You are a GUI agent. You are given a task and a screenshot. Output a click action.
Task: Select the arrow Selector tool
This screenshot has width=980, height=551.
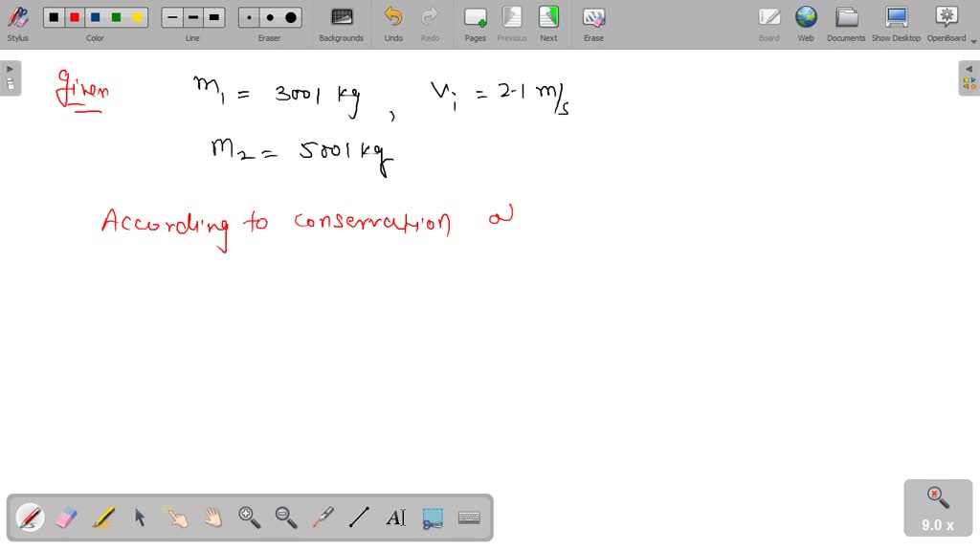[140, 518]
